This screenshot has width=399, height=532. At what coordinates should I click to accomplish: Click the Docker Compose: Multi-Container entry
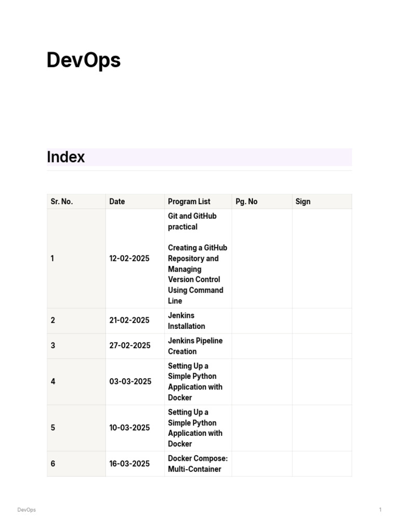click(197, 463)
